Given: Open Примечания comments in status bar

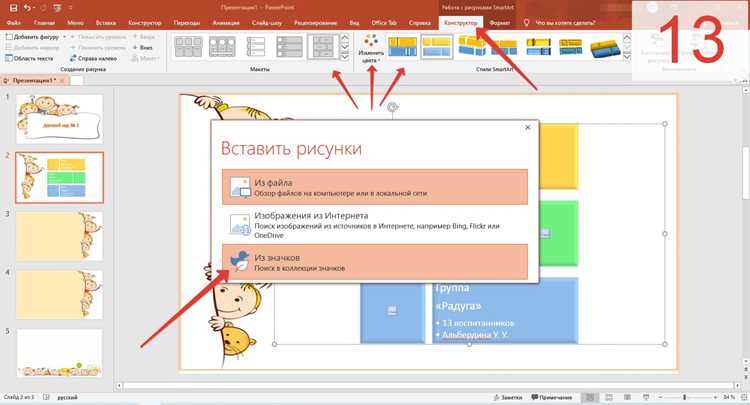Looking at the screenshot, I should (x=552, y=397).
